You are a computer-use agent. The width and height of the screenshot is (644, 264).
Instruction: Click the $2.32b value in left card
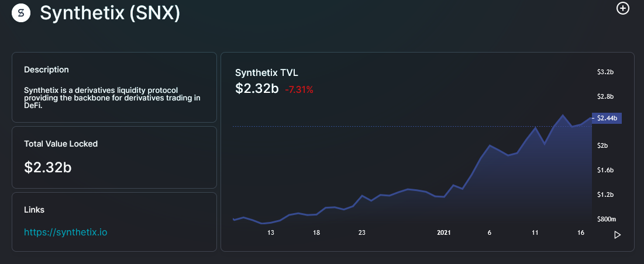tap(47, 167)
